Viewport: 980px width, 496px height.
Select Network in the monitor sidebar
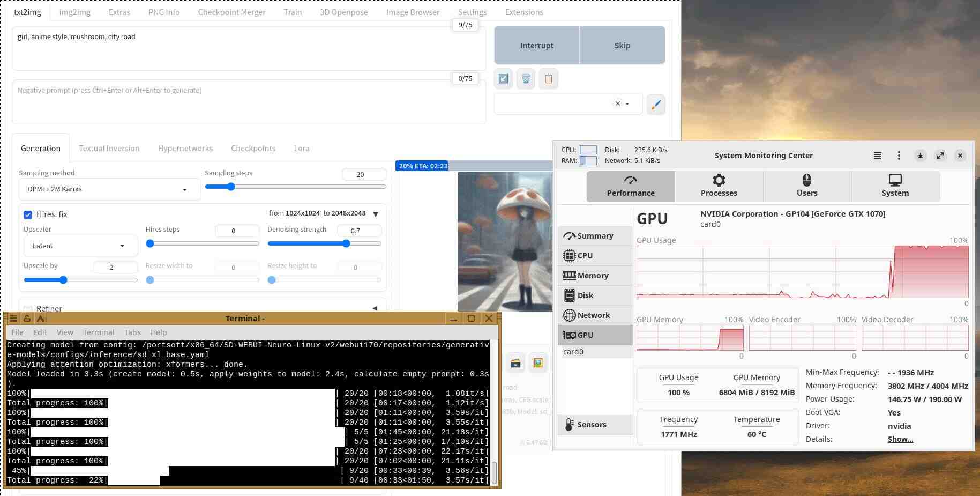pos(595,315)
